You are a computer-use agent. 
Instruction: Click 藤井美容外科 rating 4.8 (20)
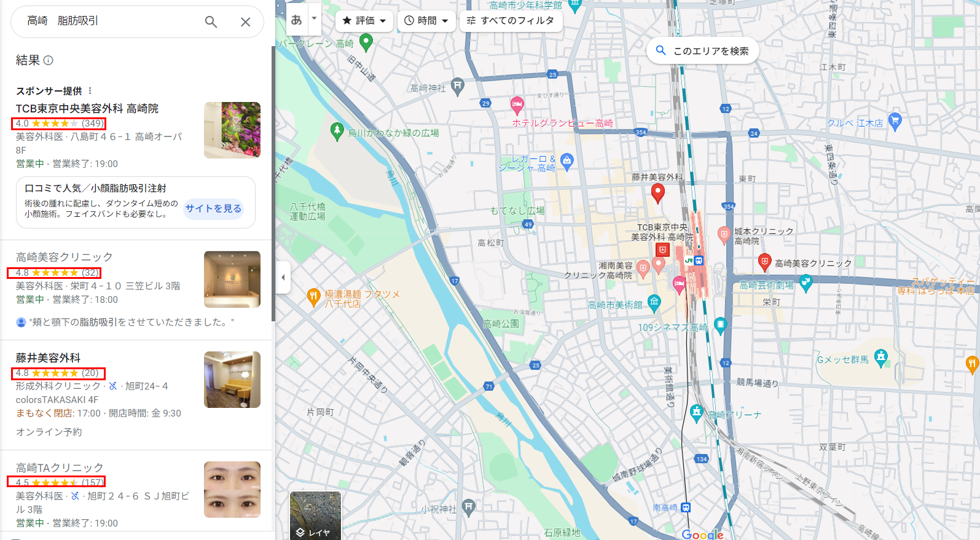pyautogui.click(x=58, y=373)
